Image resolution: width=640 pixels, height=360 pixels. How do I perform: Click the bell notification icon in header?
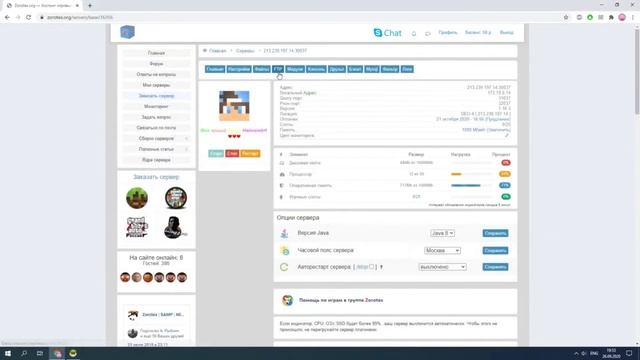pos(413,33)
